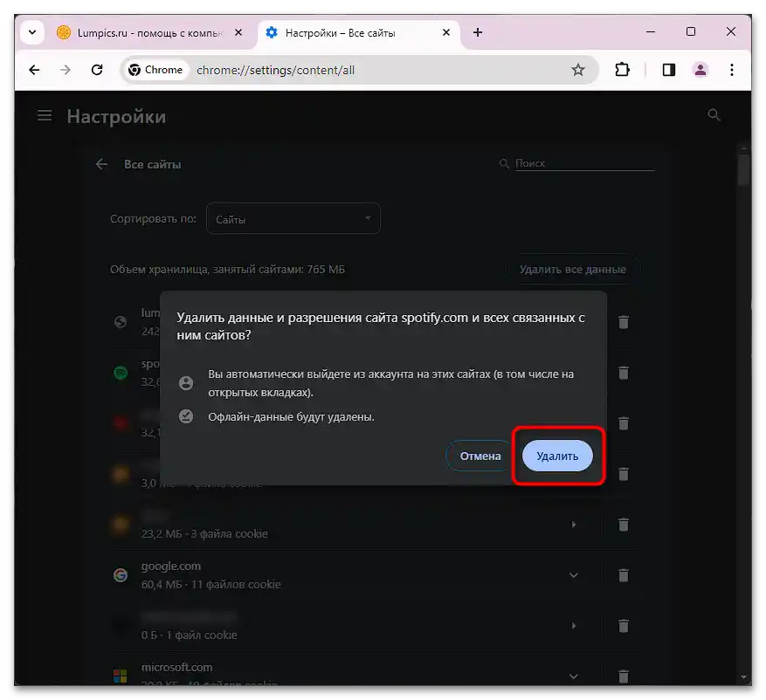Open the side panel icon
The image size is (766, 700).
coord(668,70)
